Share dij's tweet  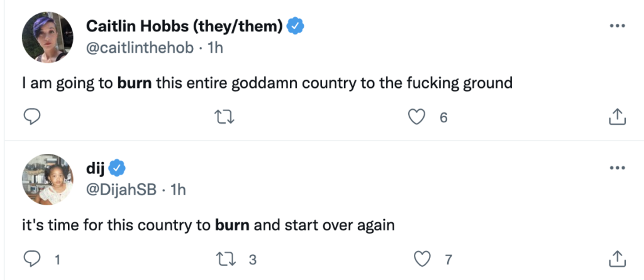coord(617,259)
